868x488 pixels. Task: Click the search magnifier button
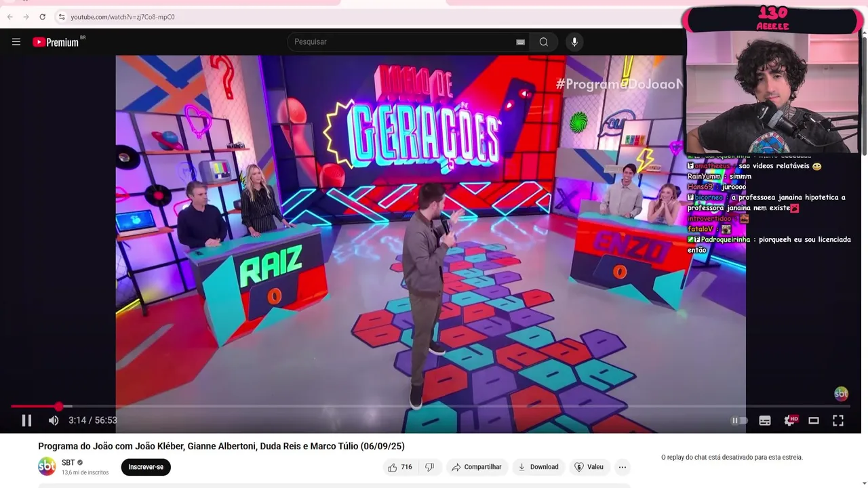point(544,42)
